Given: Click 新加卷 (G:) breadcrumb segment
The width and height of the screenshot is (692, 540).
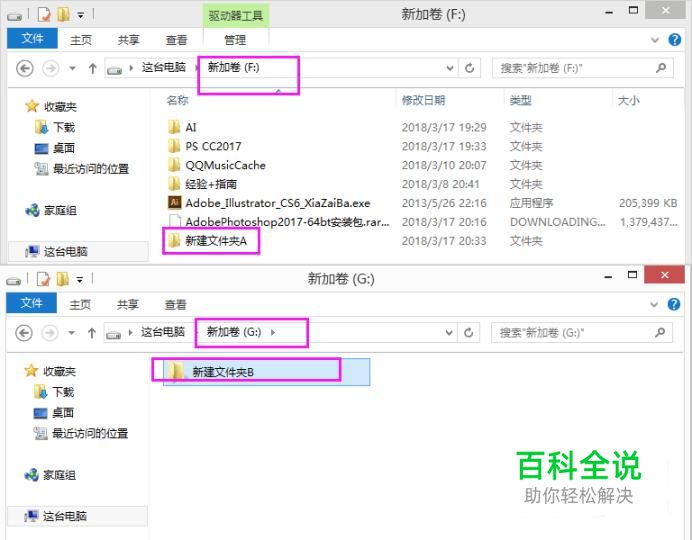Looking at the screenshot, I should tap(234, 332).
